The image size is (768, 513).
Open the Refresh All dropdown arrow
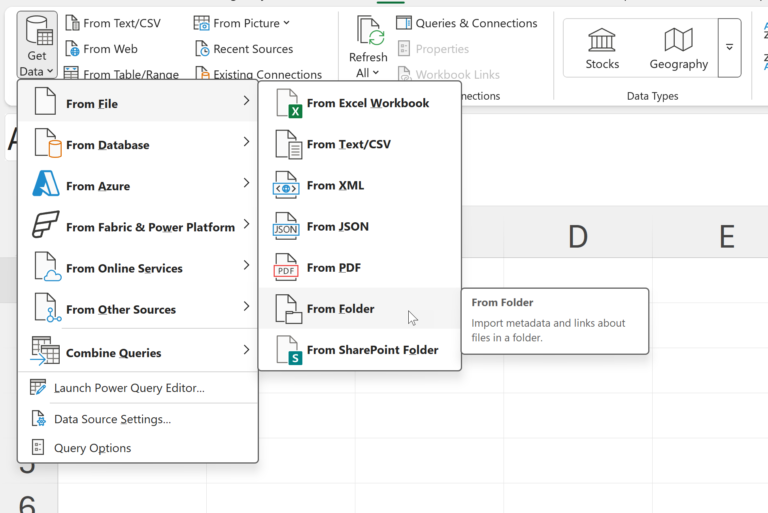pyautogui.click(x=375, y=73)
